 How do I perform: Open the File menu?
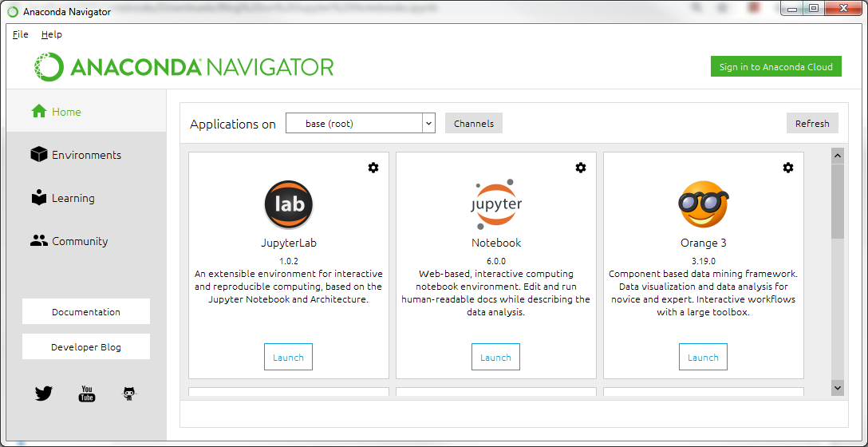20,34
